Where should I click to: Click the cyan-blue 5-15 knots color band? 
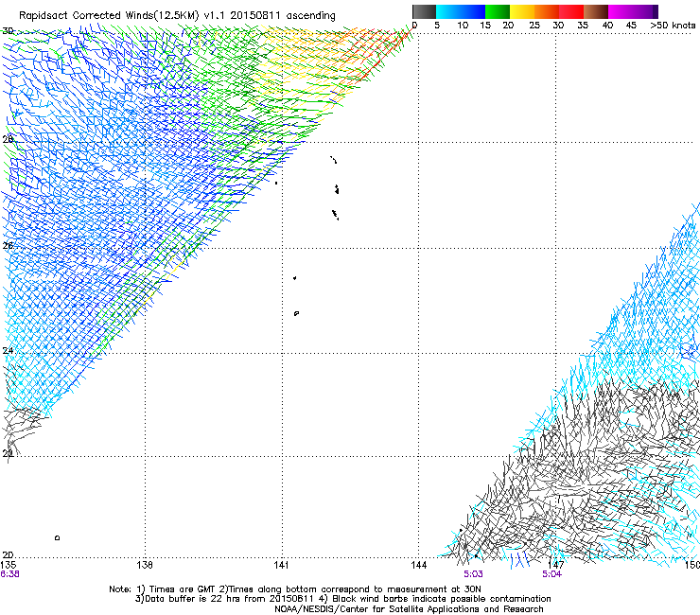(x=461, y=11)
